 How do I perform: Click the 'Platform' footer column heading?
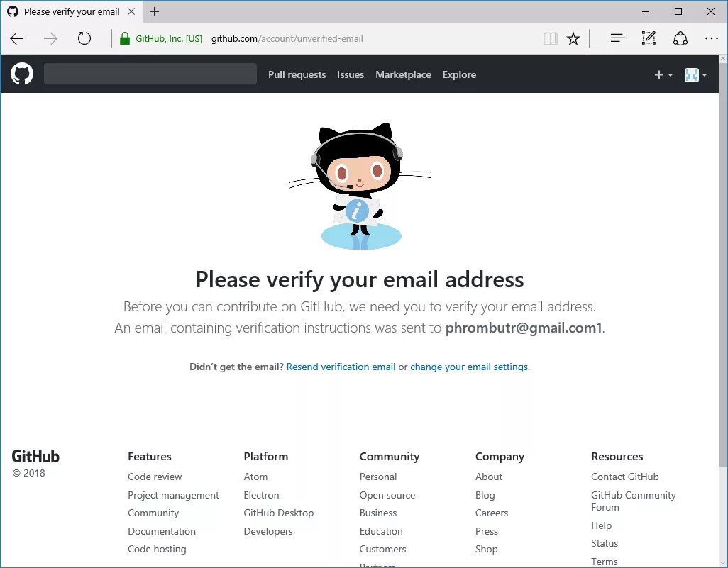[x=265, y=456]
